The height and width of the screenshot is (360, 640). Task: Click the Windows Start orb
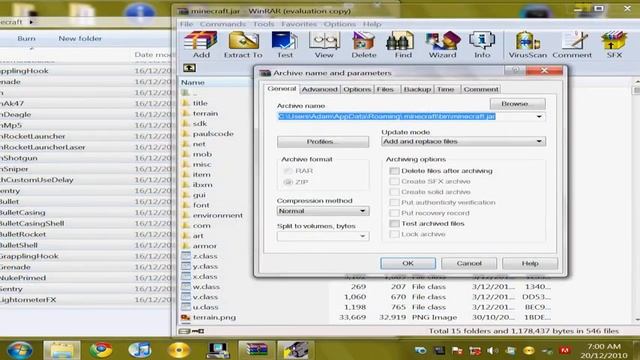(x=19, y=350)
